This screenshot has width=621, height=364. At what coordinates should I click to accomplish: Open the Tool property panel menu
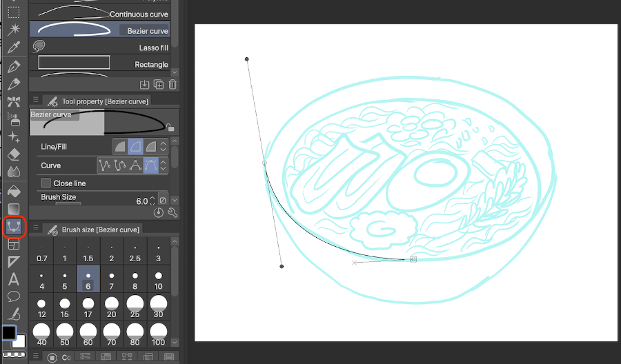tap(36, 100)
